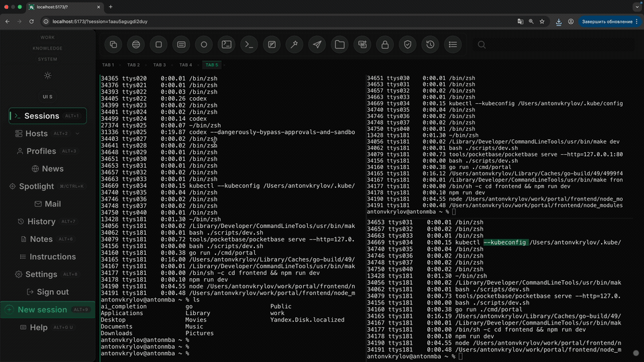
Task: Select the KNOWLEDGE section label
Action: (x=48, y=48)
